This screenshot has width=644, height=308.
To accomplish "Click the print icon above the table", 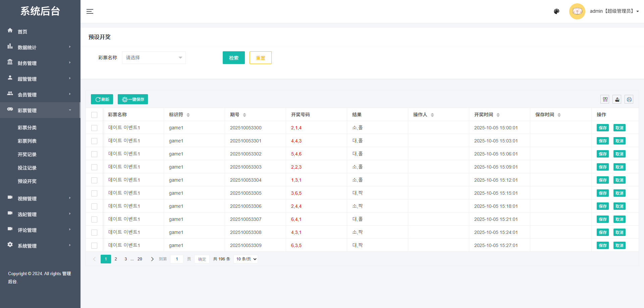I will pos(629,99).
